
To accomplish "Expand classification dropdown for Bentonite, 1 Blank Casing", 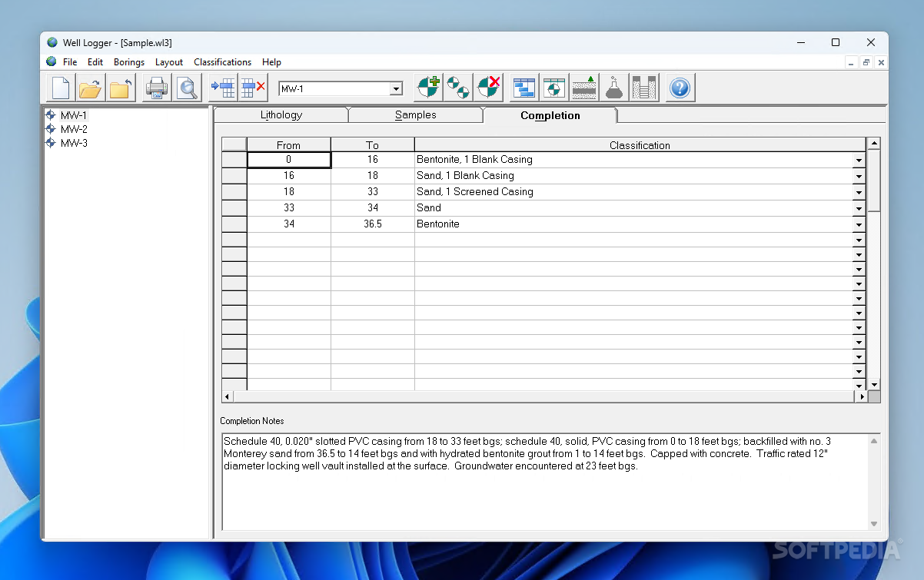I will (859, 160).
